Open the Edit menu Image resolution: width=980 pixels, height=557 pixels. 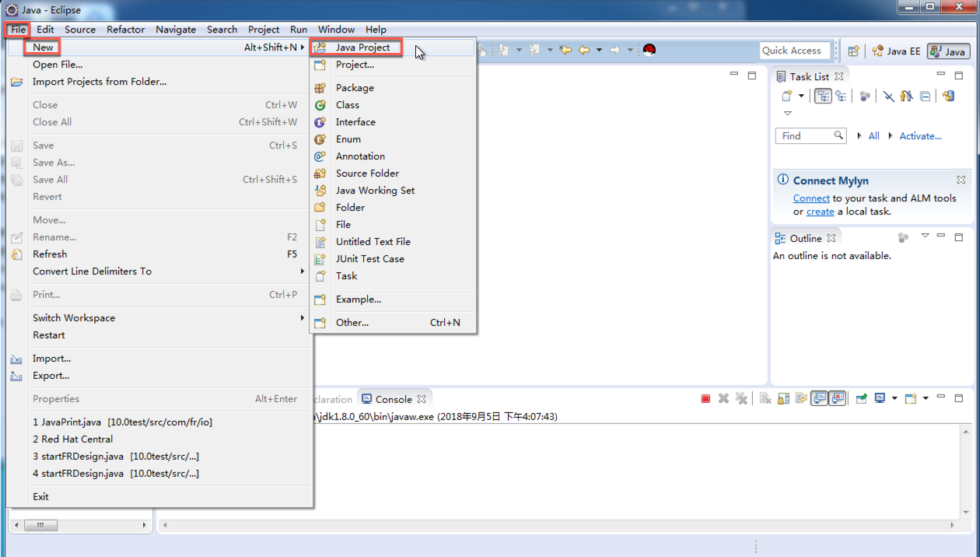click(x=45, y=30)
